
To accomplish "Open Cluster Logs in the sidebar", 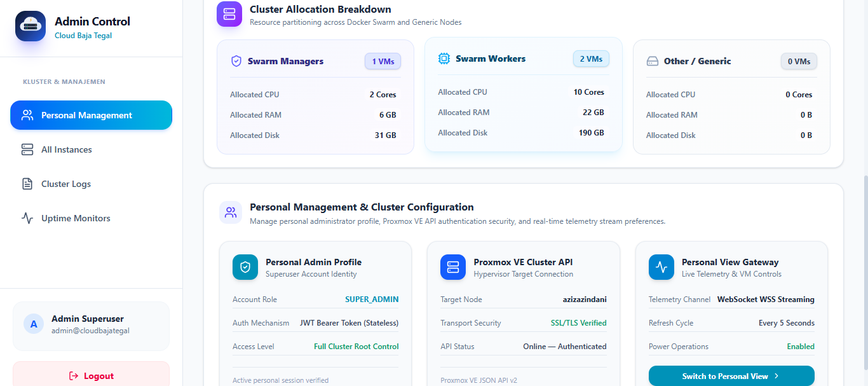I will 91,184.
